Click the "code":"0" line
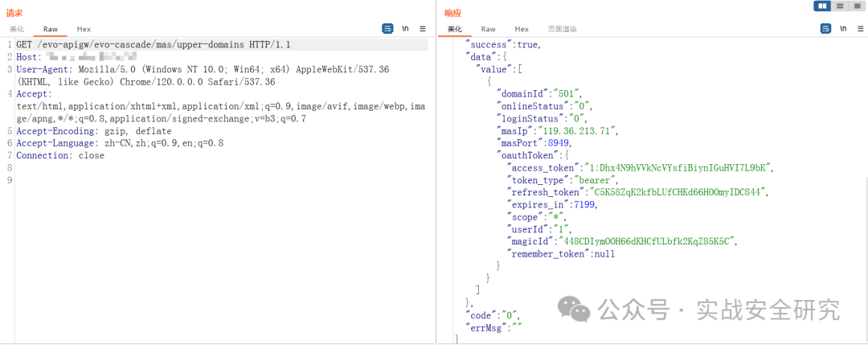Viewport: 868px width, 345px height. coord(493,314)
